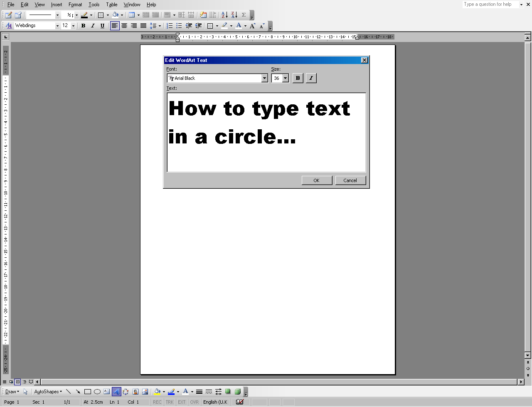The image size is (532, 407).
Task: Click Decrease Indent icon
Action: [189, 26]
